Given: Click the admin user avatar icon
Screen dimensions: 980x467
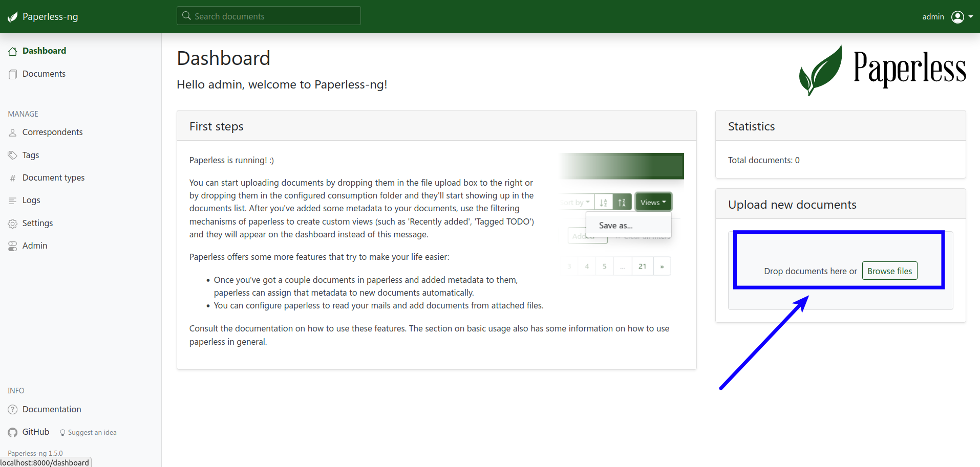Looking at the screenshot, I should [957, 17].
